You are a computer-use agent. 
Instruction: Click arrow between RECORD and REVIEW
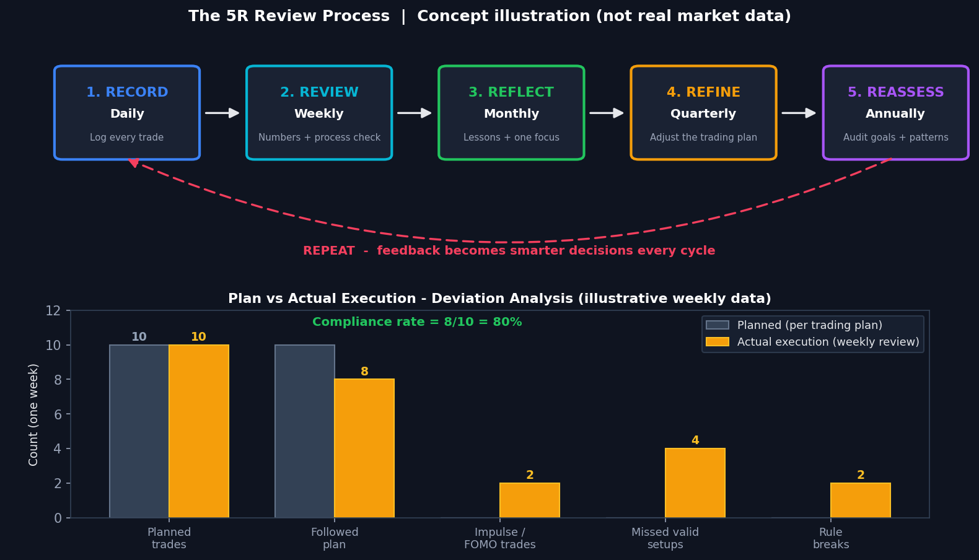222,113
